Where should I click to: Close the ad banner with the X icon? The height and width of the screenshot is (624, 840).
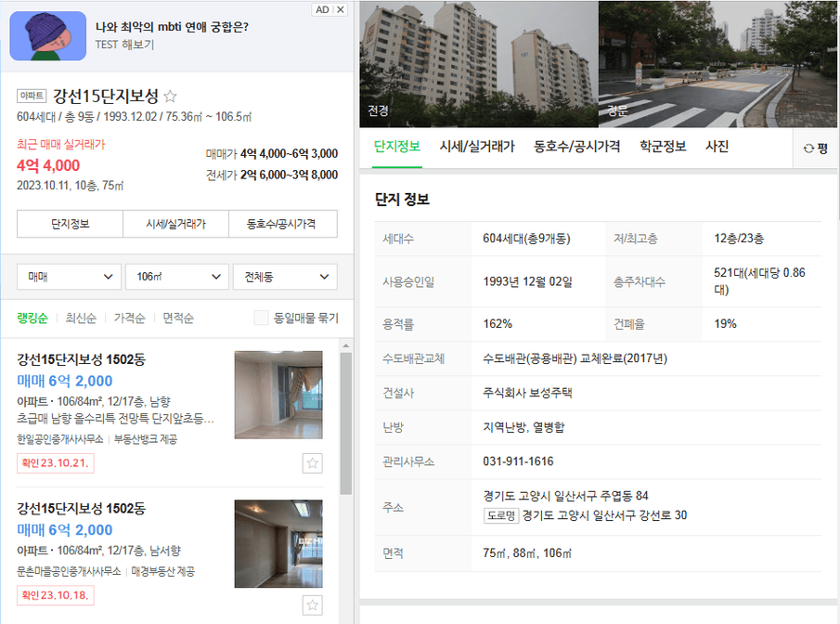point(341,9)
